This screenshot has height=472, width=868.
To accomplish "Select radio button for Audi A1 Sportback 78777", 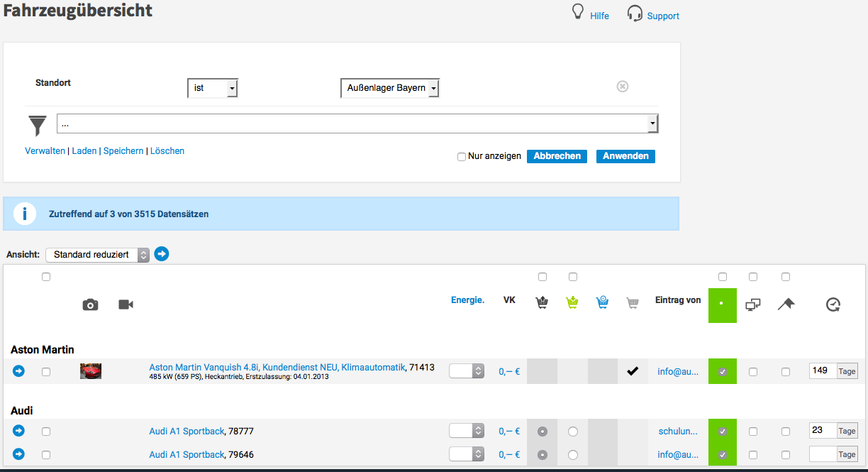I will click(x=573, y=431).
